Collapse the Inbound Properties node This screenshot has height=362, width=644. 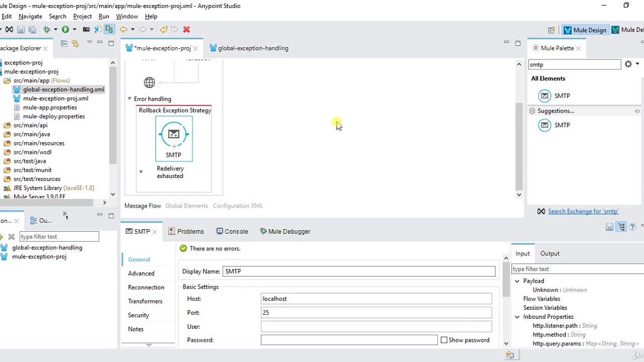coord(517,317)
